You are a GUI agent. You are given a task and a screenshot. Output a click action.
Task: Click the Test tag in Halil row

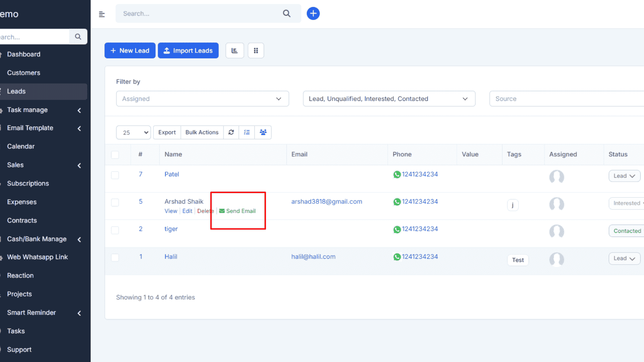coord(518,260)
